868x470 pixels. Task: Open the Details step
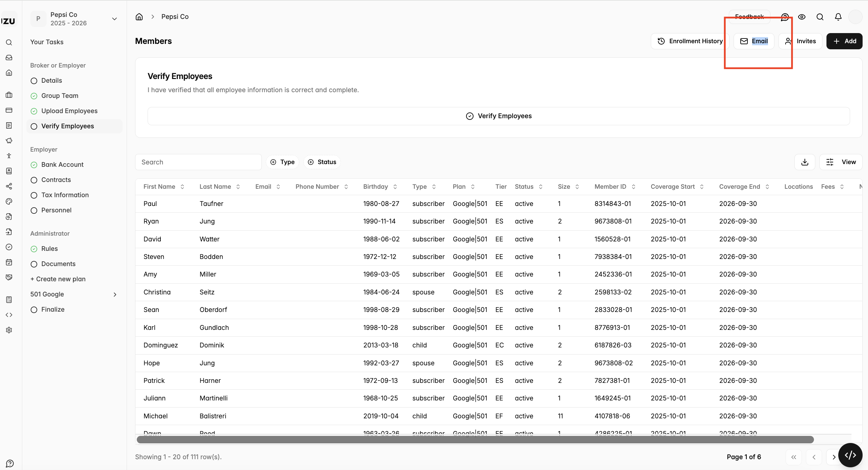74,80
